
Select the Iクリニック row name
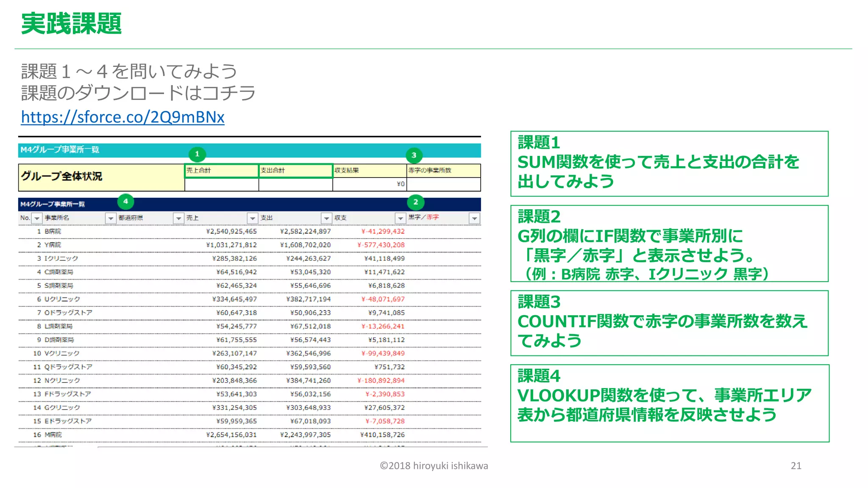coord(61,258)
